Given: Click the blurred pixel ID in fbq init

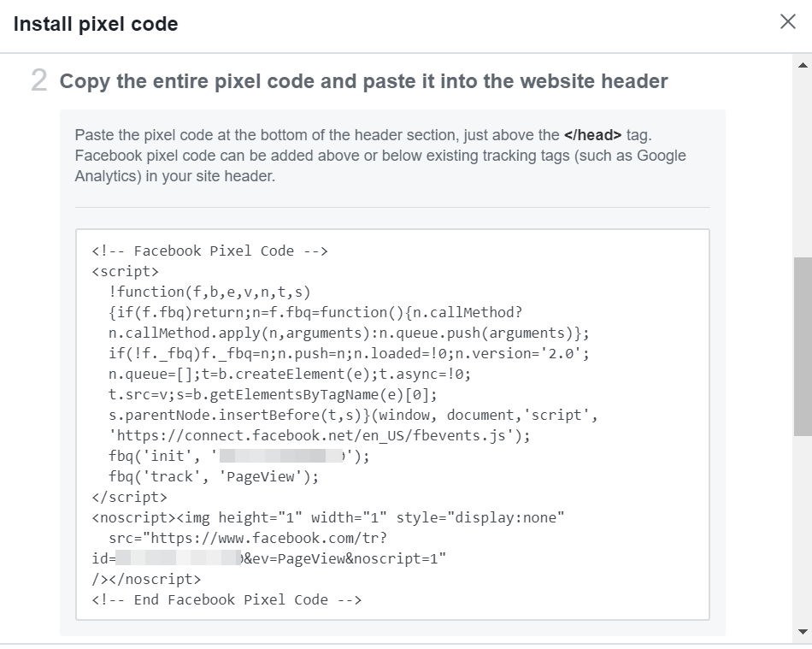Looking at the screenshot, I should pos(282,457).
